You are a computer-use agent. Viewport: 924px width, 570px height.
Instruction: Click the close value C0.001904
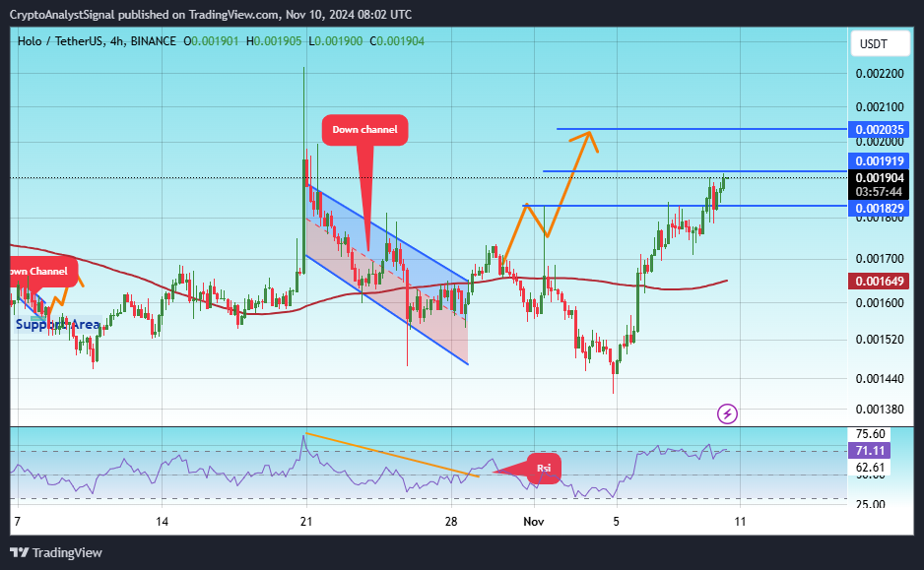coord(397,41)
